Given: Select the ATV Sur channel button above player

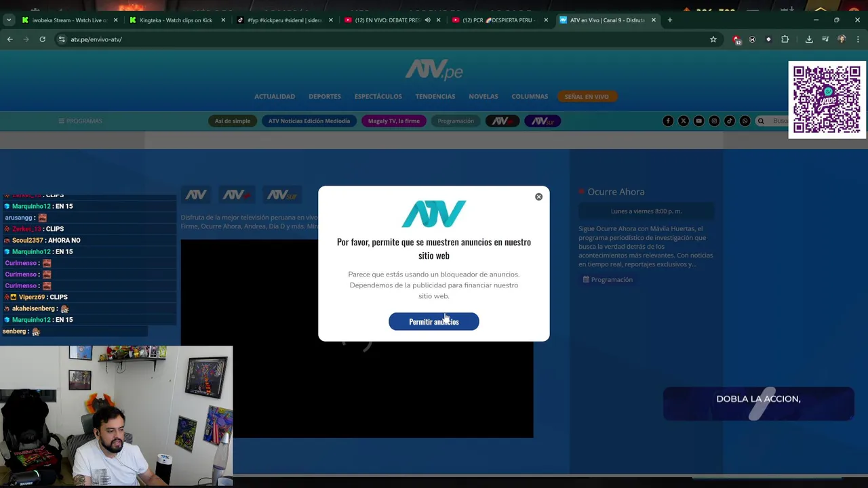Looking at the screenshot, I should (281, 195).
